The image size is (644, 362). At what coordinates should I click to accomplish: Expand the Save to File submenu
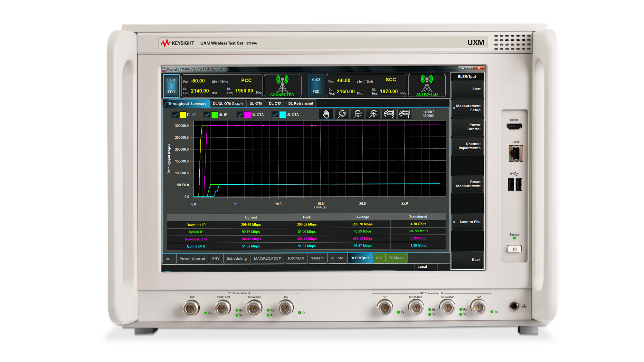(x=467, y=222)
